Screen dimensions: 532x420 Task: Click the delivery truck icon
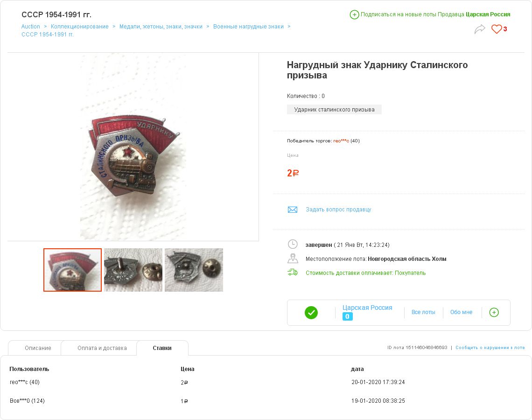click(293, 272)
